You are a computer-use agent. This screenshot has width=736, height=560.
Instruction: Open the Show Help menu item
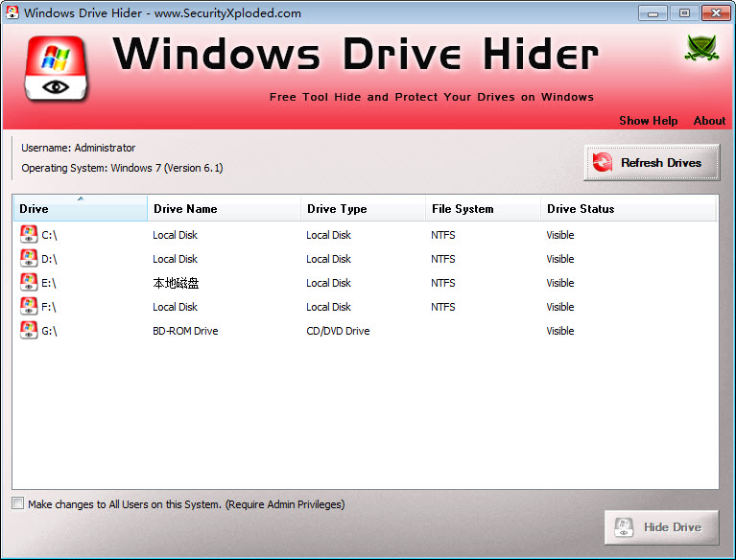coord(648,121)
